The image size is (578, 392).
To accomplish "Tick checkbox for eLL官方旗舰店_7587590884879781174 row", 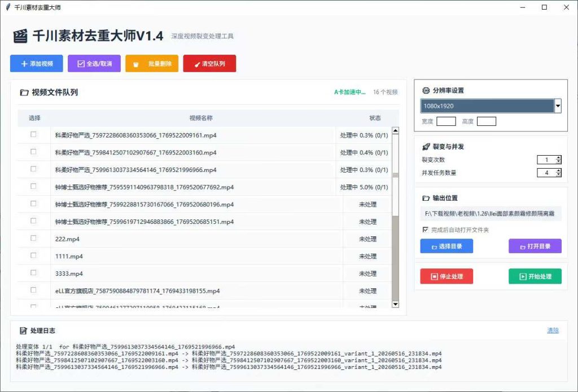I will coord(33,290).
